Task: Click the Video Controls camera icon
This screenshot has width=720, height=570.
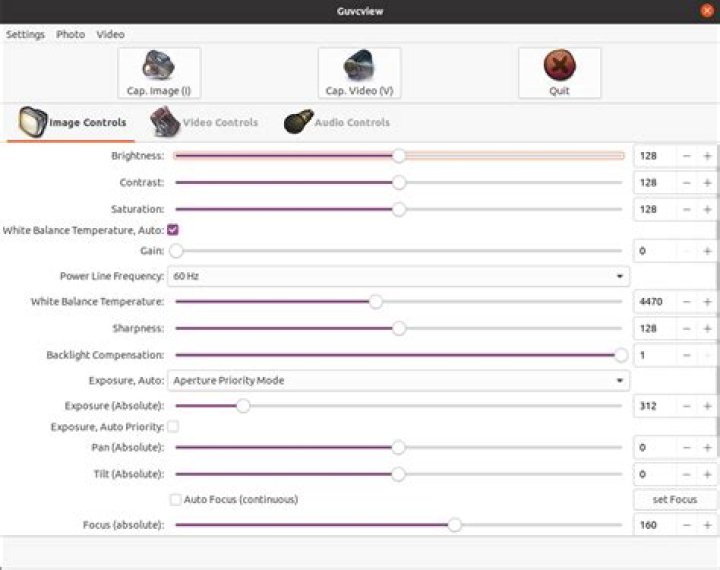Action: pyautogui.click(x=165, y=121)
